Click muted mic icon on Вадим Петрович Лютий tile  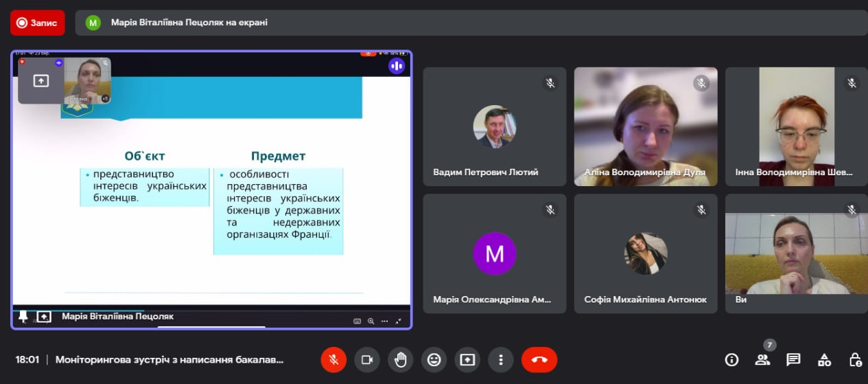pos(550,83)
